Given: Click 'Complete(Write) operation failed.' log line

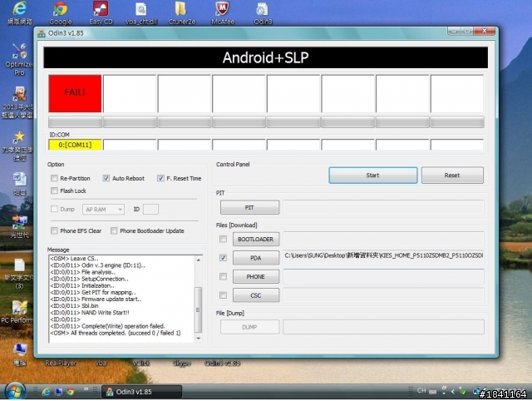Looking at the screenshot, I should 107,326.
